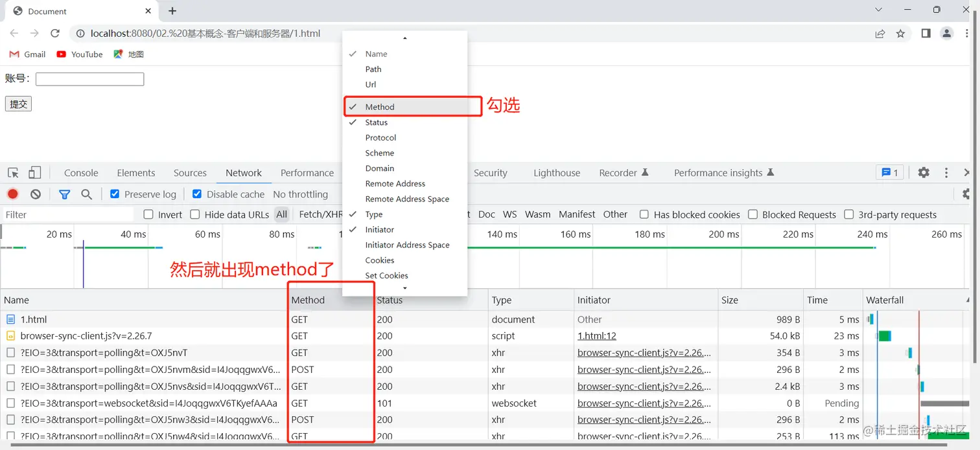
Task: Select the websocket transport request row
Action: (x=486, y=403)
